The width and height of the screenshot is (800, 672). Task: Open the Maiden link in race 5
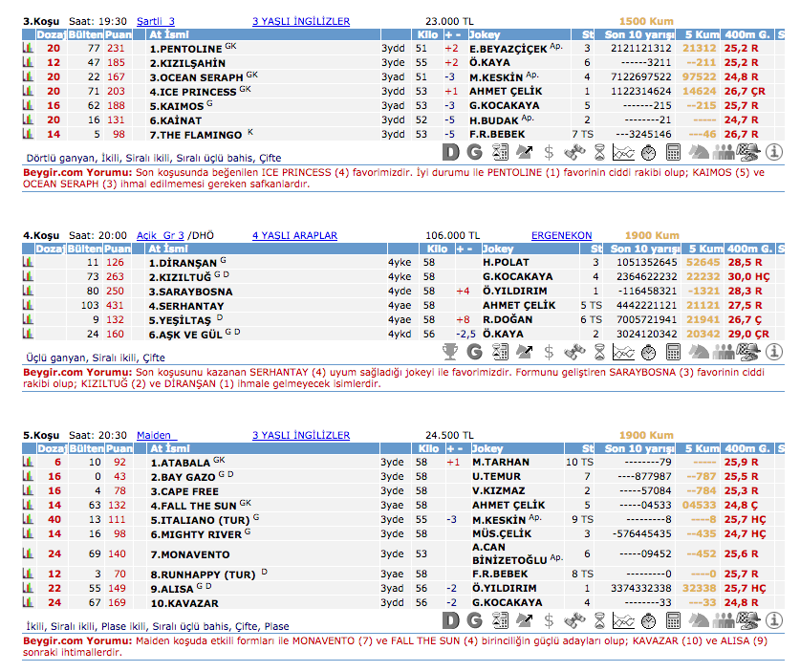[x=153, y=435]
